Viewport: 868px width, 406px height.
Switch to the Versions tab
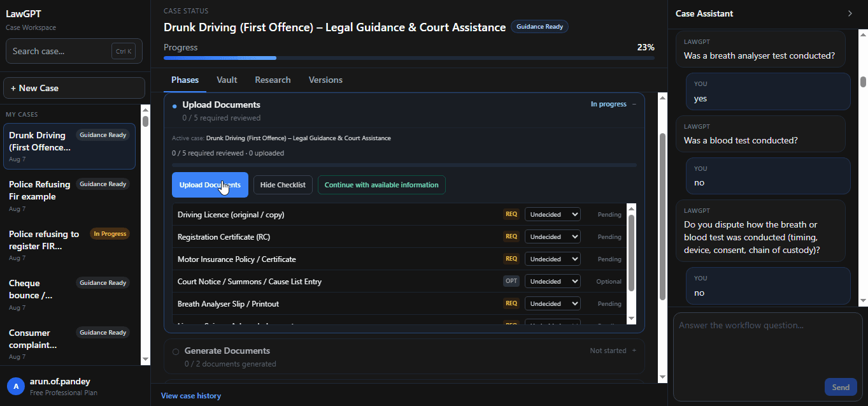pos(325,80)
